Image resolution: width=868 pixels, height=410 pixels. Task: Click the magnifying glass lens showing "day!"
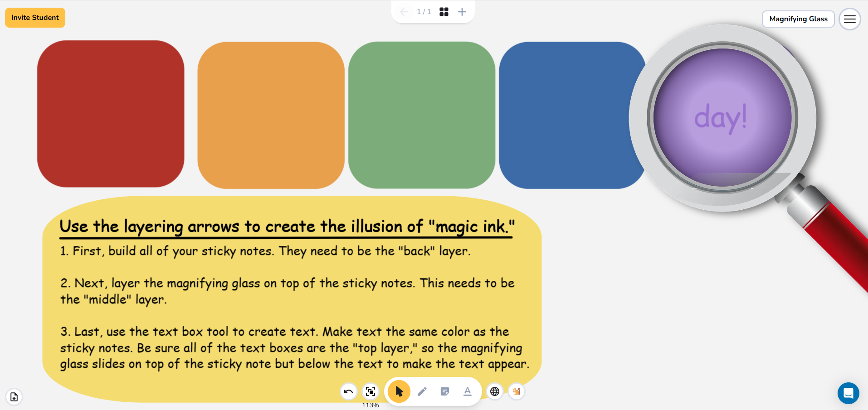722,118
